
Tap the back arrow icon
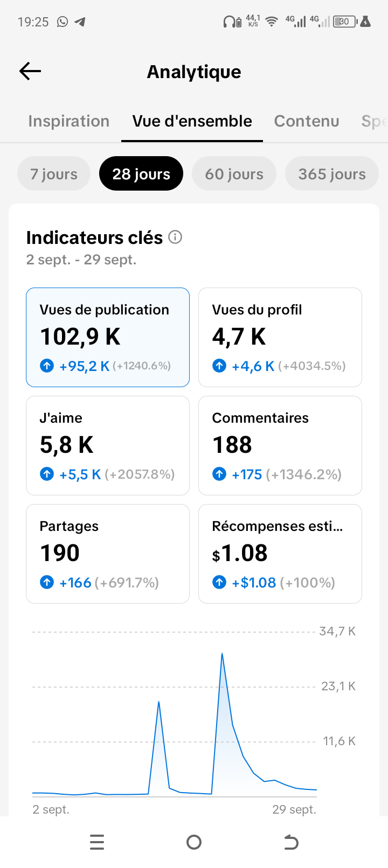(x=30, y=71)
